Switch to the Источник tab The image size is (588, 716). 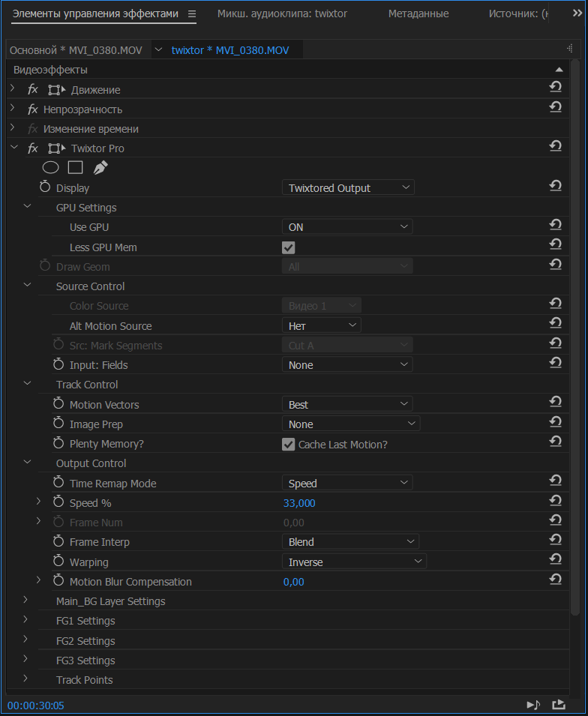518,13
